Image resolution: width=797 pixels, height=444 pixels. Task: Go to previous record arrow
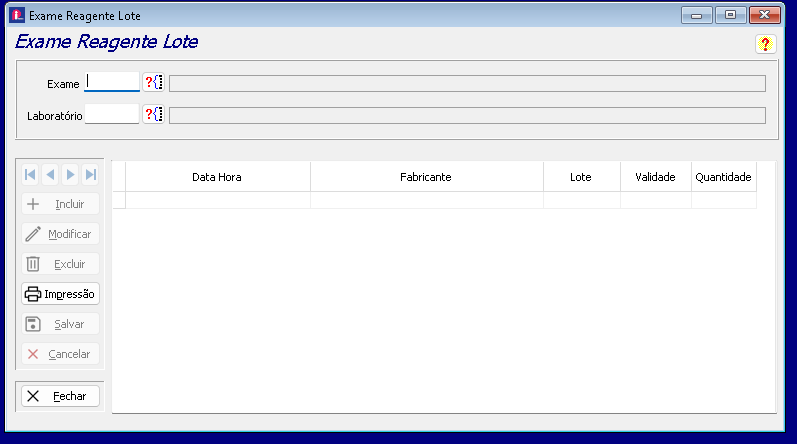point(50,175)
